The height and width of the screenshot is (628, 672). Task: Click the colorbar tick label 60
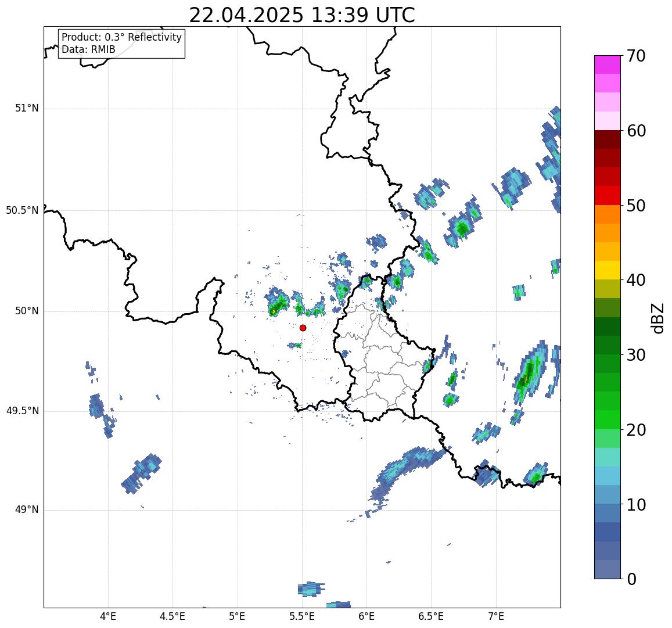click(636, 131)
